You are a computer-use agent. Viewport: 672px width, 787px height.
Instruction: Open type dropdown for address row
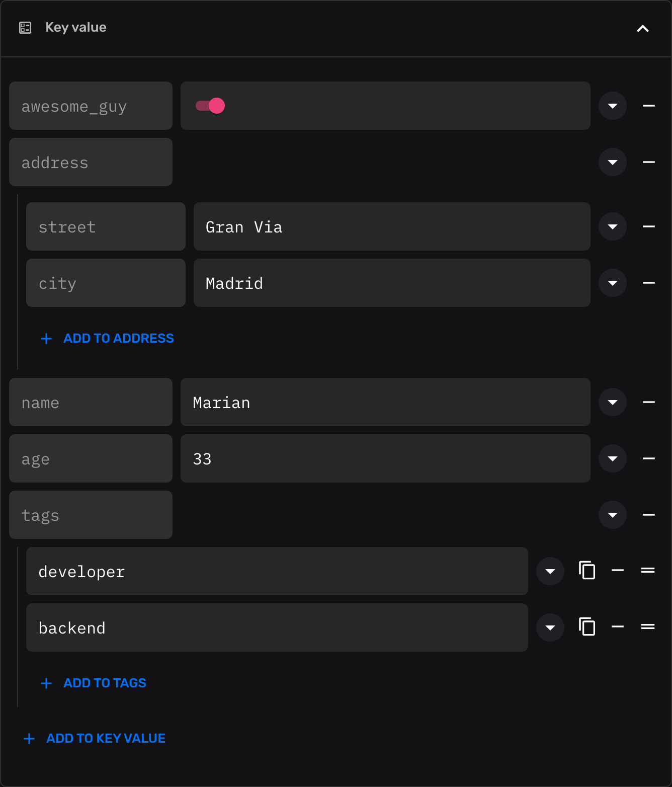pos(612,162)
